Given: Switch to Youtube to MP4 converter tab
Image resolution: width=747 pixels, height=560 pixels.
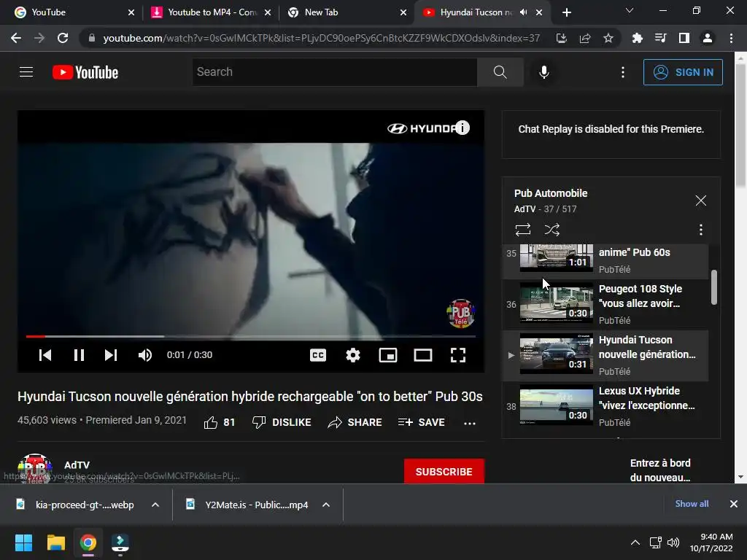Looking at the screenshot, I should [x=209, y=12].
